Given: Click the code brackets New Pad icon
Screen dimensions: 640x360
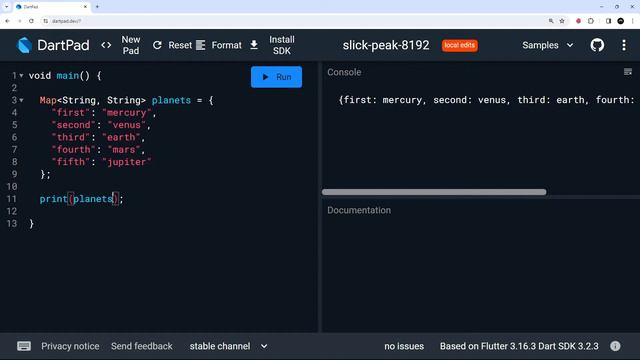Looking at the screenshot, I should tap(106, 45).
